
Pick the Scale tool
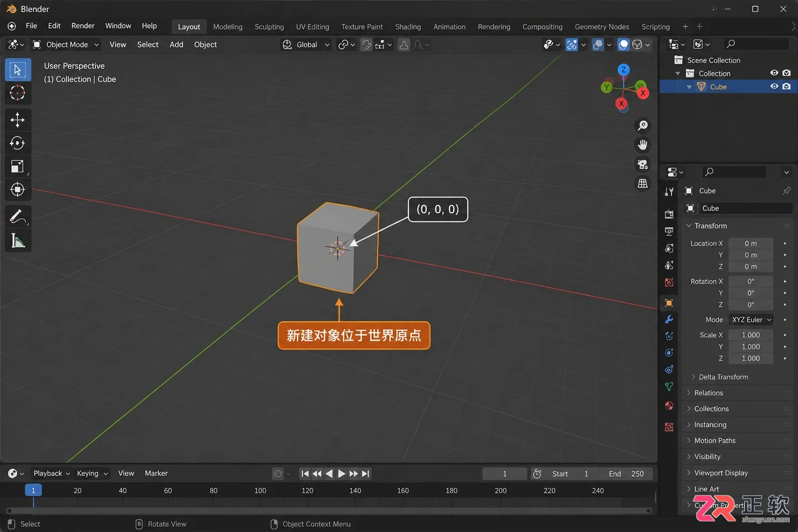point(18,166)
